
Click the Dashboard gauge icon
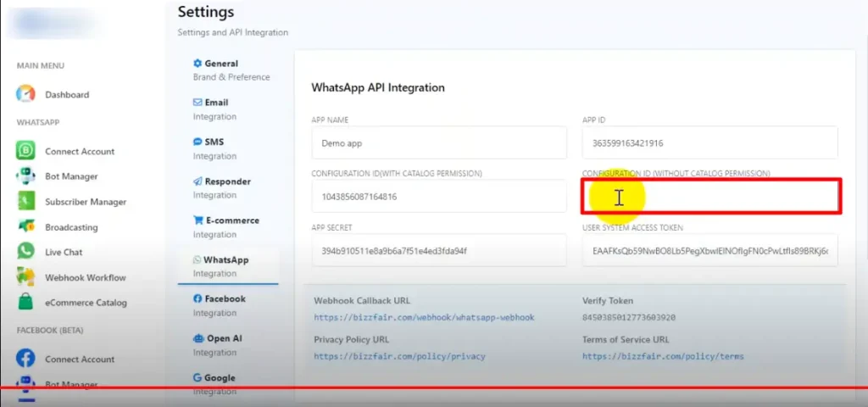pyautogui.click(x=26, y=94)
